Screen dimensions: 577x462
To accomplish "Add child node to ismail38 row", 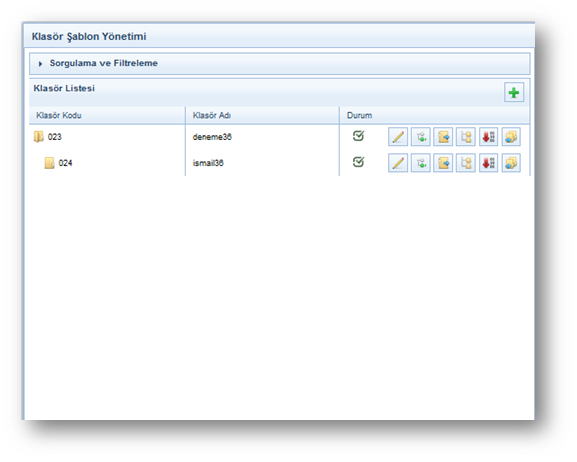I will point(421,163).
